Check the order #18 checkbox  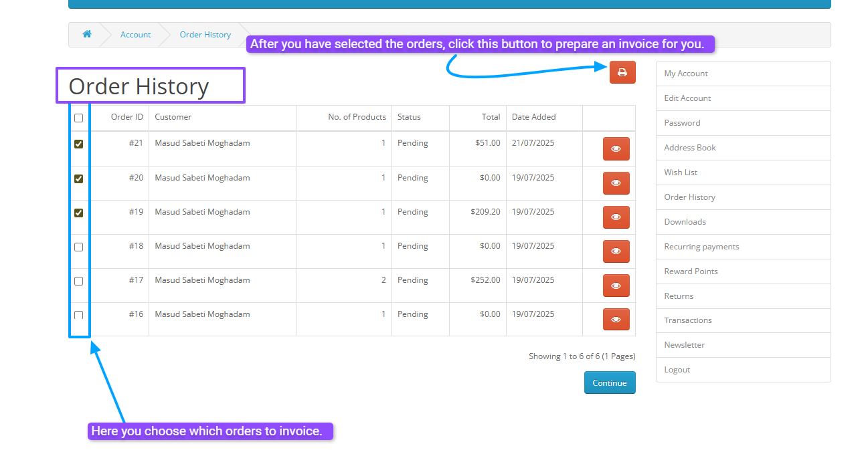(78, 247)
